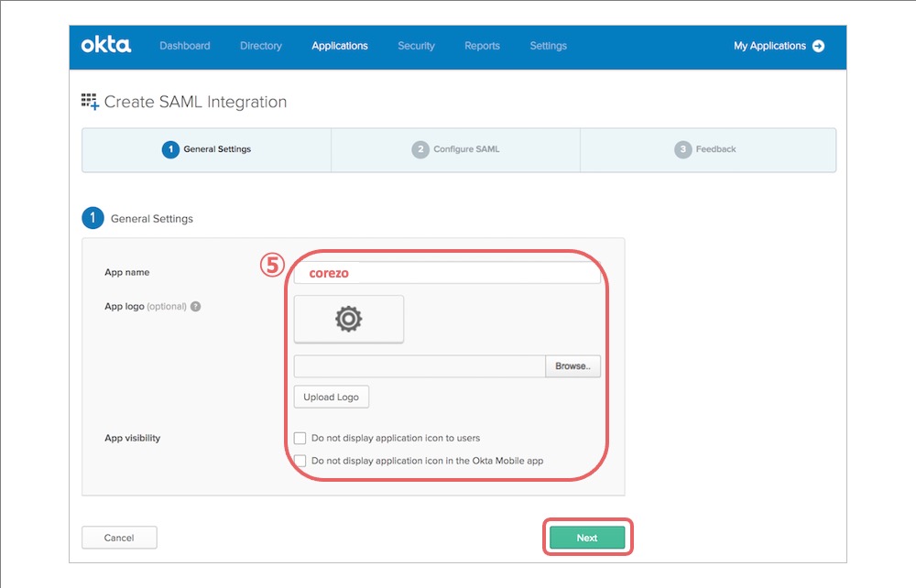916x588 pixels.
Task: Go to My Applications link
Action: pyautogui.click(x=769, y=46)
